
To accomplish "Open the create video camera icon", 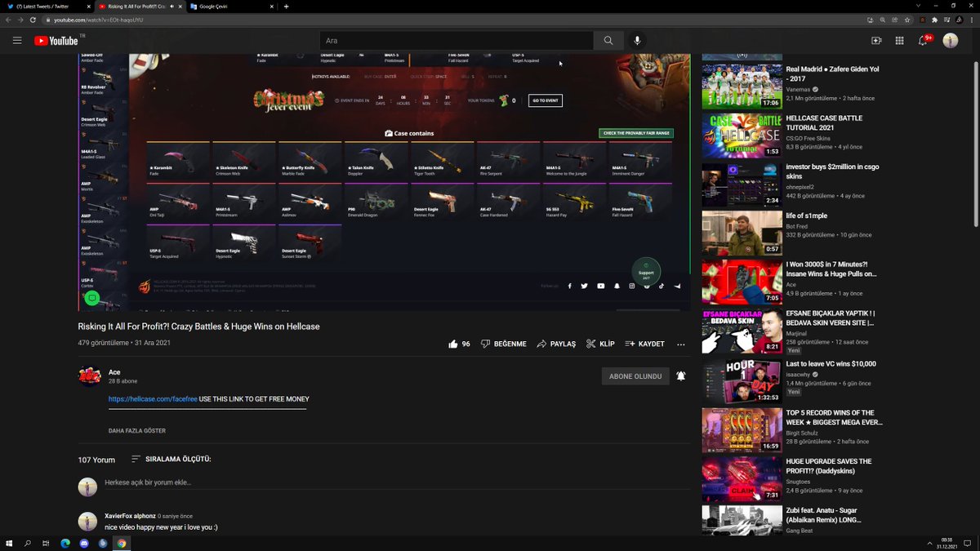I will 876,40.
